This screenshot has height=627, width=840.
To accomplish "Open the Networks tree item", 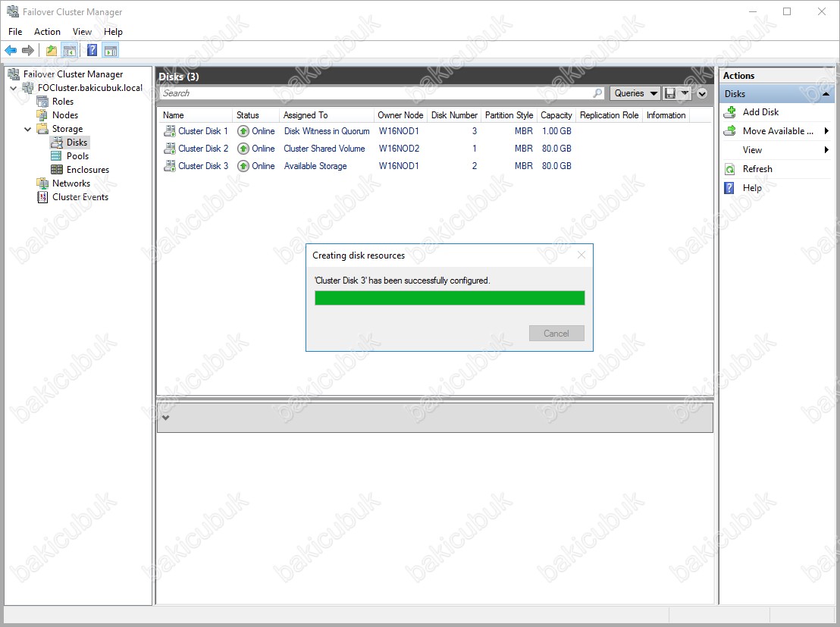I will tap(71, 183).
